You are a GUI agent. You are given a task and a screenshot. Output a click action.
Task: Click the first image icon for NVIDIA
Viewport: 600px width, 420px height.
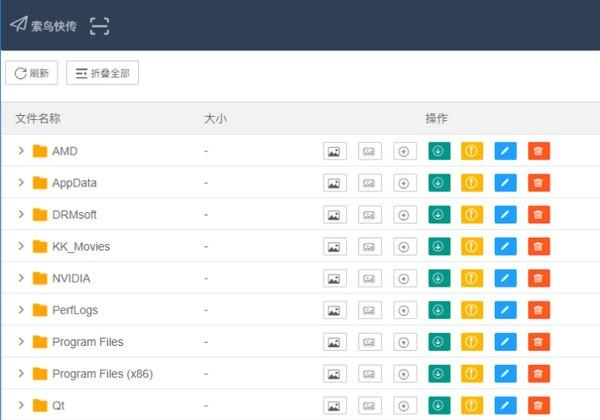(x=335, y=278)
